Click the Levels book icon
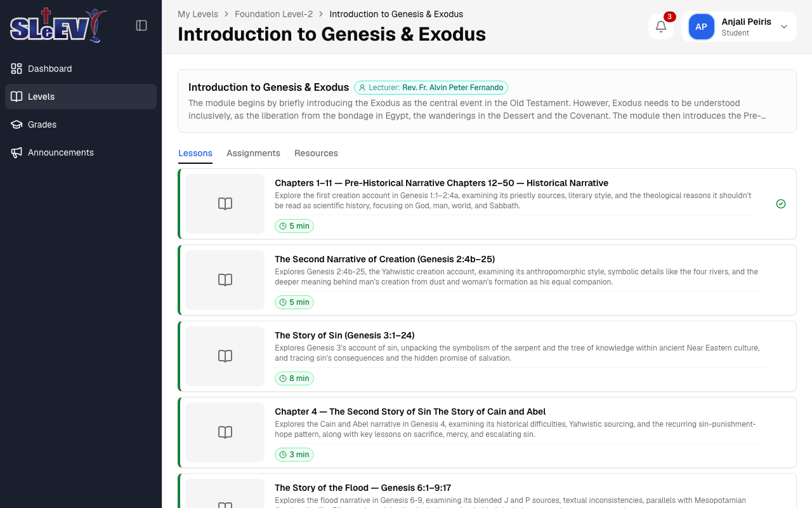 pyautogui.click(x=16, y=97)
